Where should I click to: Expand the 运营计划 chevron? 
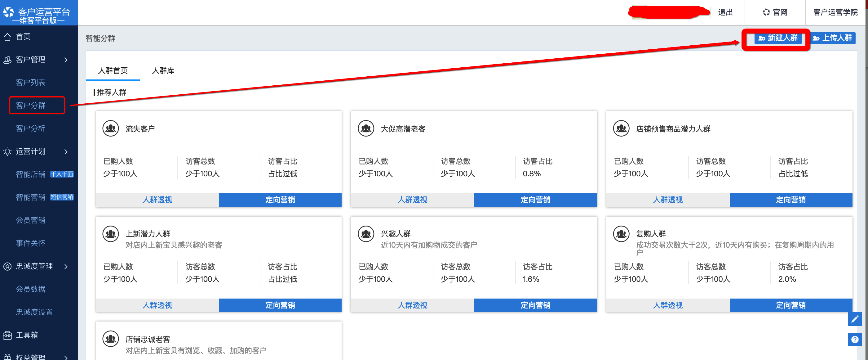pyautogui.click(x=66, y=151)
